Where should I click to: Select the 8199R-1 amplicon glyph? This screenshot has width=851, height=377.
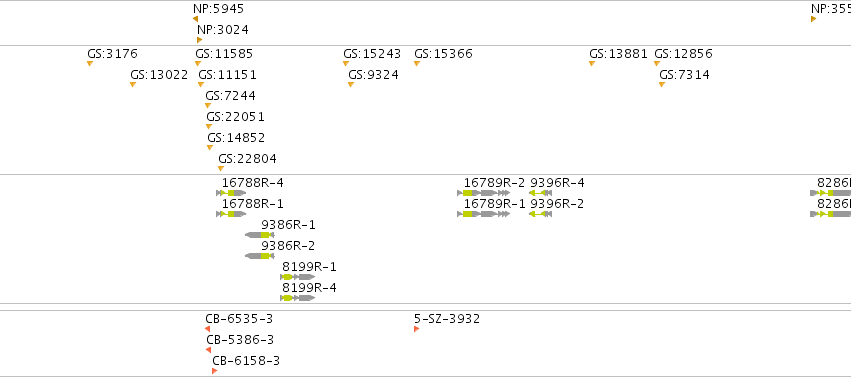[298, 277]
